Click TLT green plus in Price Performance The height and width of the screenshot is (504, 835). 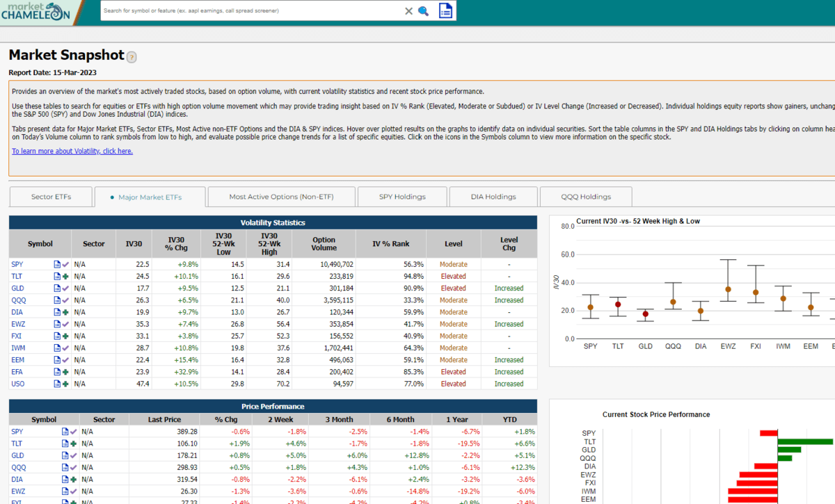pos(72,443)
